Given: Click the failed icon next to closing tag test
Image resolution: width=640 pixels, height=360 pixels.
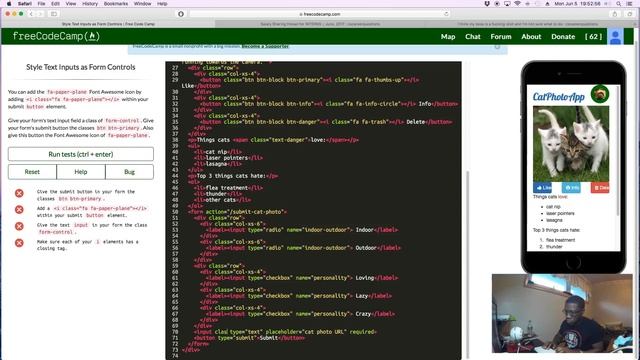Looking at the screenshot, I should click(19, 243).
